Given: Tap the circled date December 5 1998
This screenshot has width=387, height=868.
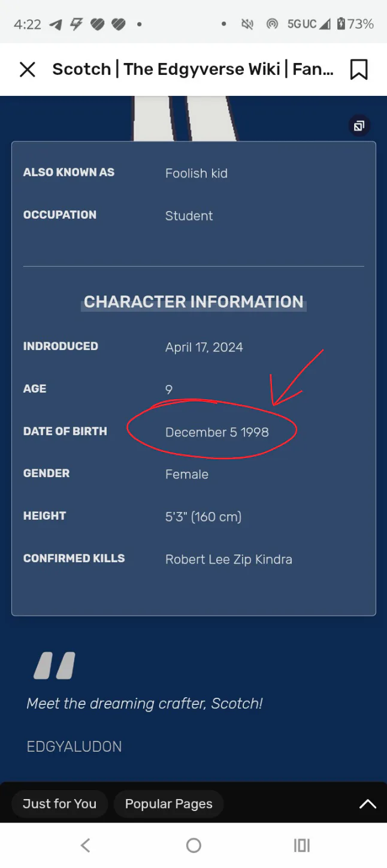Looking at the screenshot, I should coord(217,432).
